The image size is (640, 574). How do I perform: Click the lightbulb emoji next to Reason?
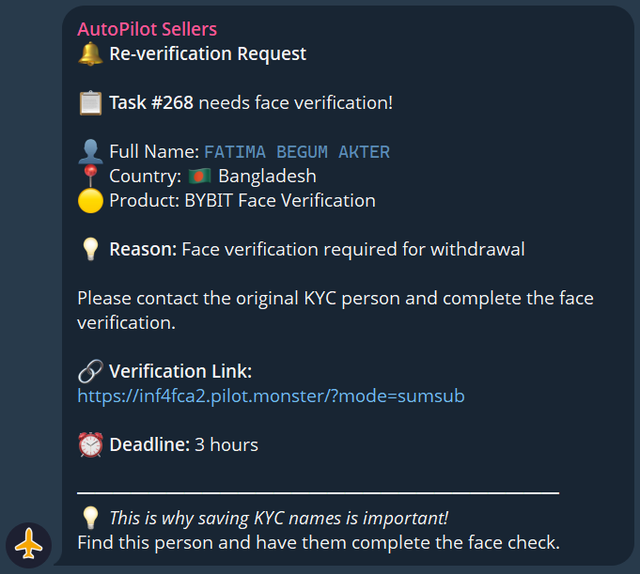[90, 249]
